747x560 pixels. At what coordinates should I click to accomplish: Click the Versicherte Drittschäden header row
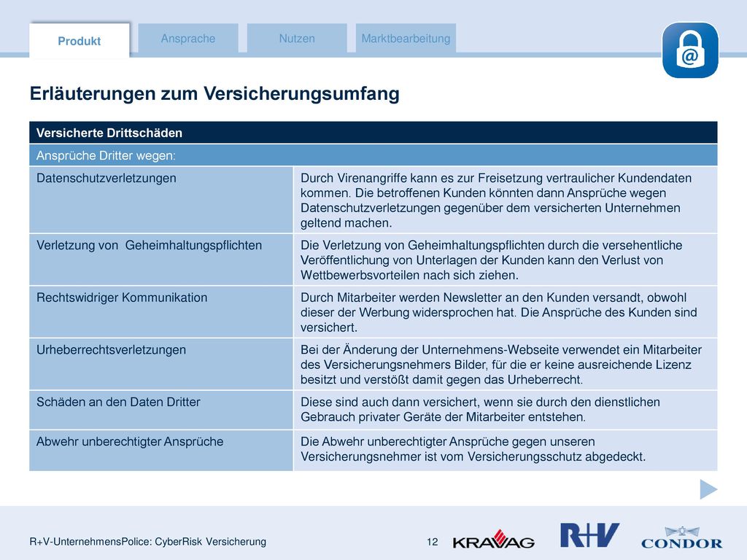(373, 133)
